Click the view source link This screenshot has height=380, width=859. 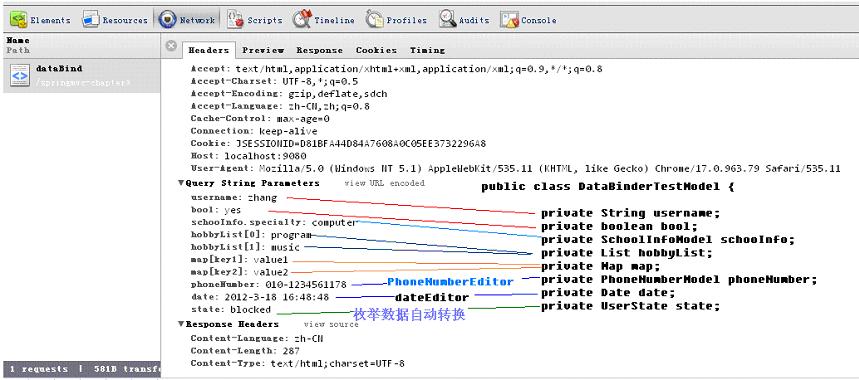point(331,324)
